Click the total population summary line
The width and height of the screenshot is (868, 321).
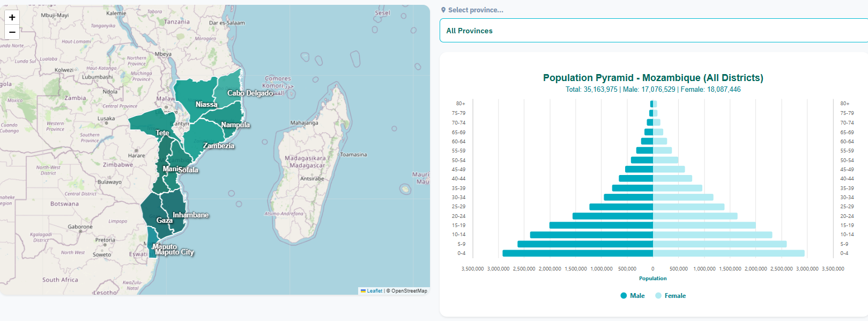click(653, 90)
